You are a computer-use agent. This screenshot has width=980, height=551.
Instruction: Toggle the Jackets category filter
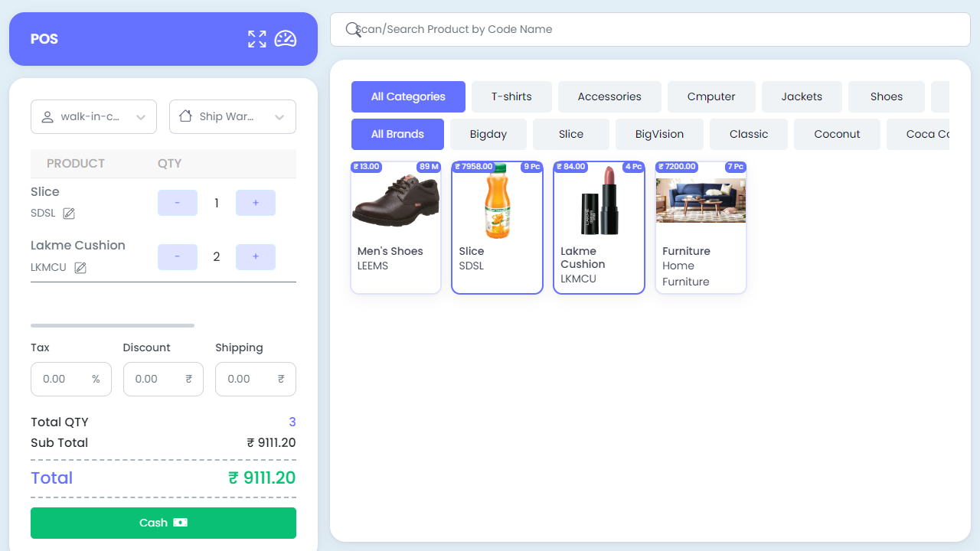(802, 96)
